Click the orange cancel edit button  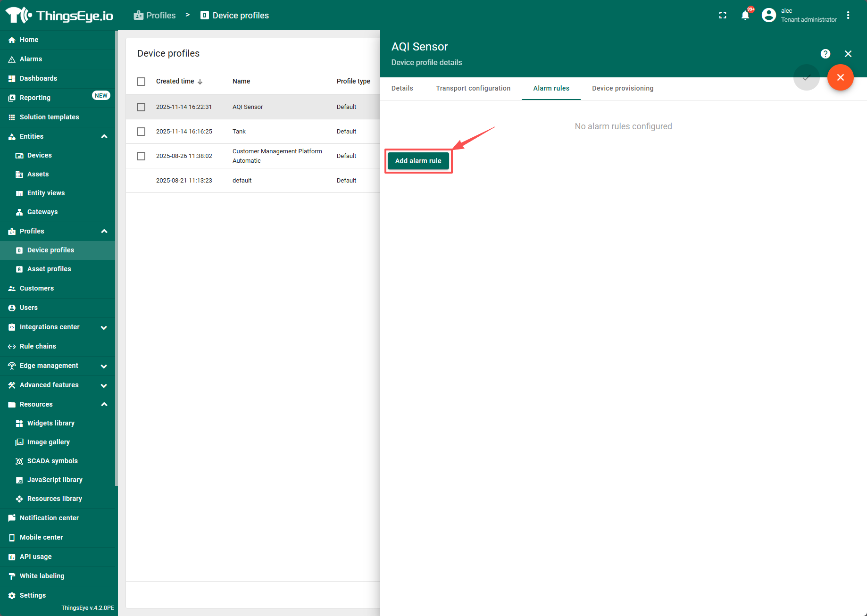coord(840,77)
